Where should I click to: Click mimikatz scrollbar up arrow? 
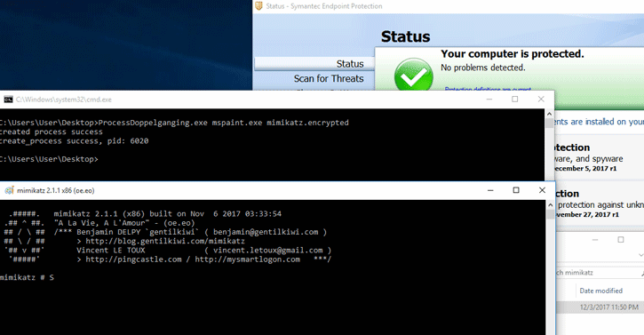[x=551, y=204]
